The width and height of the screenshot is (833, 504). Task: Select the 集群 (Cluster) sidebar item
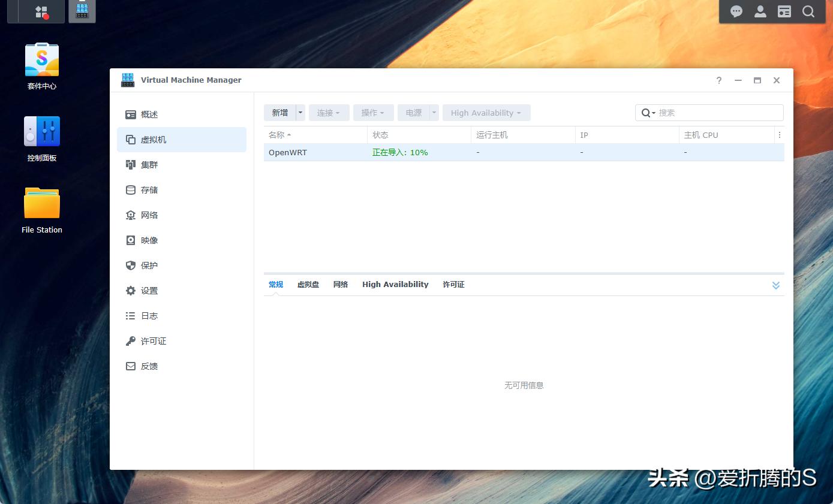coord(149,164)
